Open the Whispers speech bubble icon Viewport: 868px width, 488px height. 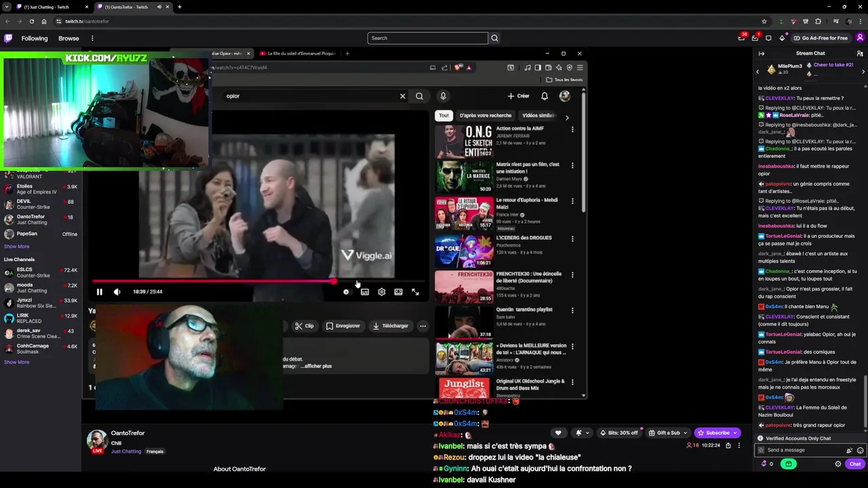tap(768, 38)
